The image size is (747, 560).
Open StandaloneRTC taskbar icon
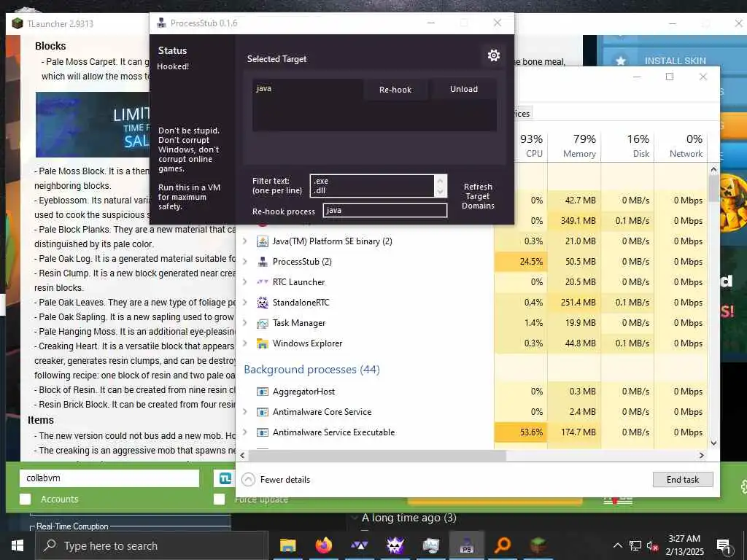click(395, 545)
